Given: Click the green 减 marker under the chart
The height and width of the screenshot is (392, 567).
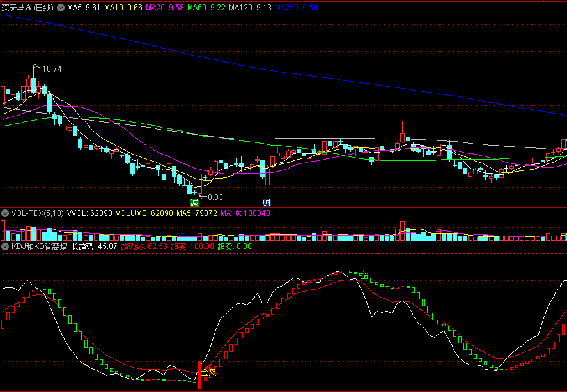Looking at the screenshot, I should coord(195,202).
